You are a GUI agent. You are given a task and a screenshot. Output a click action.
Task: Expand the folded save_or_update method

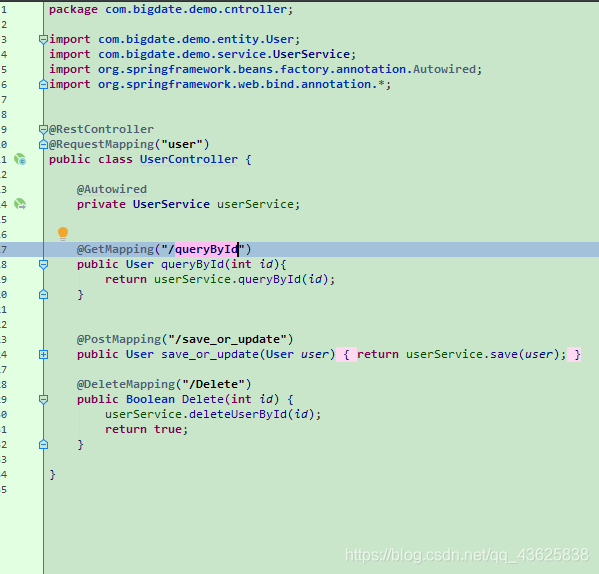click(x=43, y=354)
